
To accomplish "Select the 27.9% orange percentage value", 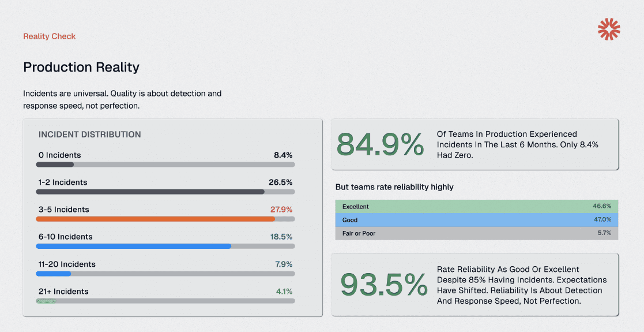I will pyautogui.click(x=281, y=210).
